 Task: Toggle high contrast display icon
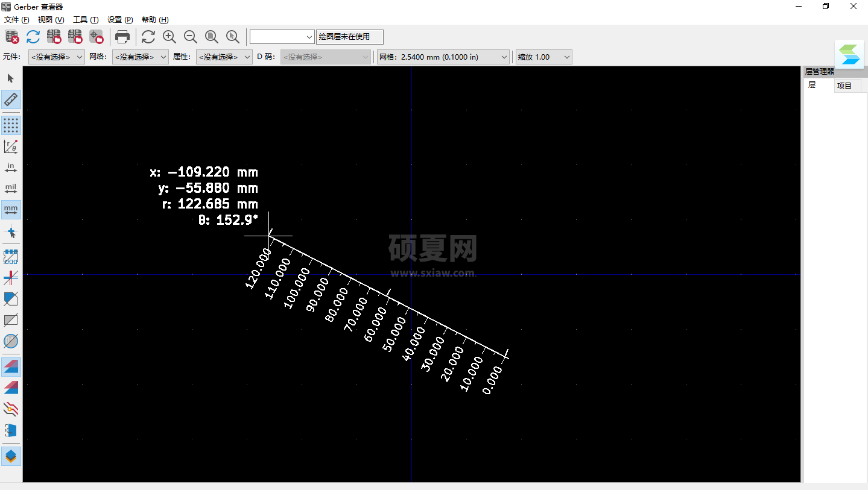pyautogui.click(x=11, y=409)
